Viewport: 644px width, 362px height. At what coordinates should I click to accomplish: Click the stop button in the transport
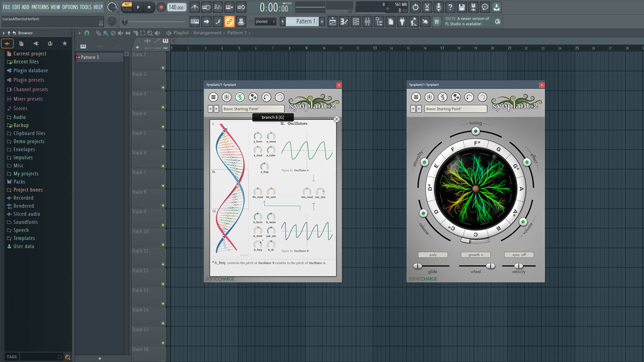pos(149,7)
